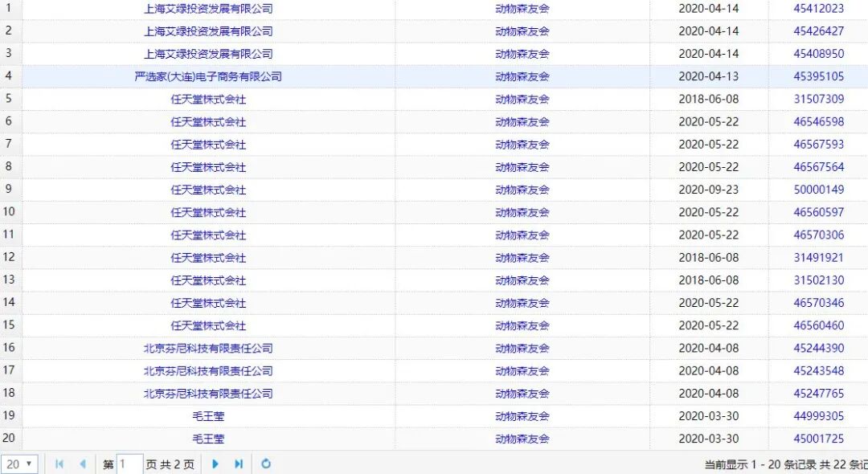The width and height of the screenshot is (868, 474).
Task: Select applicant 北京芬尼科技有限责任公司 in row 16
Action: click(208, 349)
